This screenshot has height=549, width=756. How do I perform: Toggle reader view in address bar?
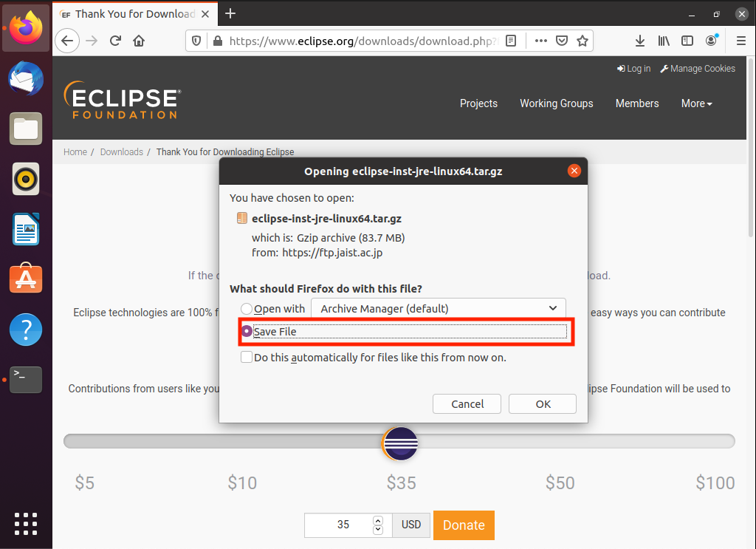point(511,41)
